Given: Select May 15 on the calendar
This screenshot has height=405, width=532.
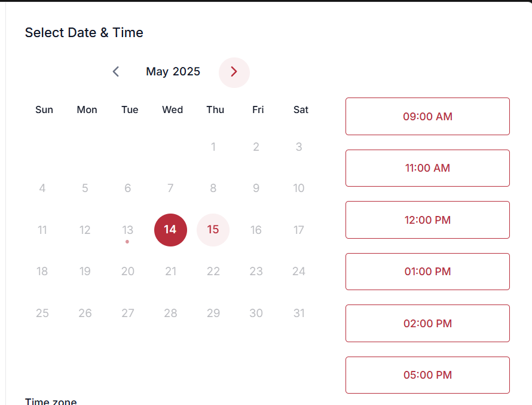Looking at the screenshot, I should point(213,230).
